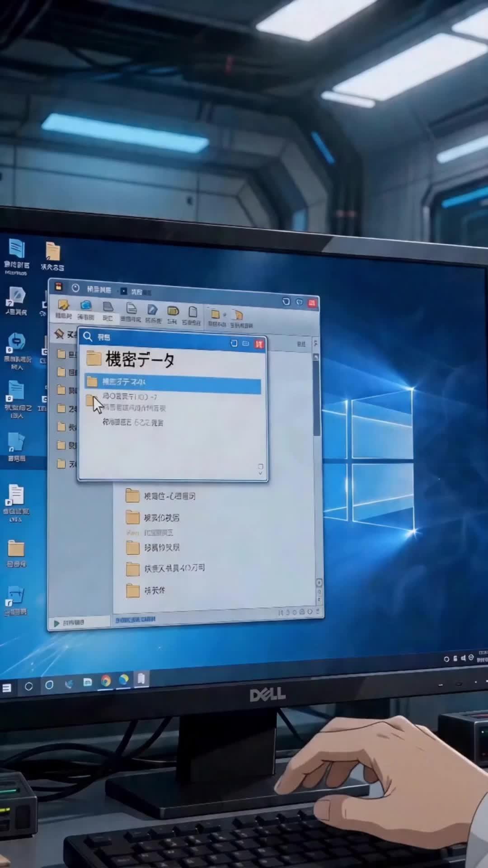Screen dimensions: 488x868
Task: Open the last folder in the file list
Action: 145,590
